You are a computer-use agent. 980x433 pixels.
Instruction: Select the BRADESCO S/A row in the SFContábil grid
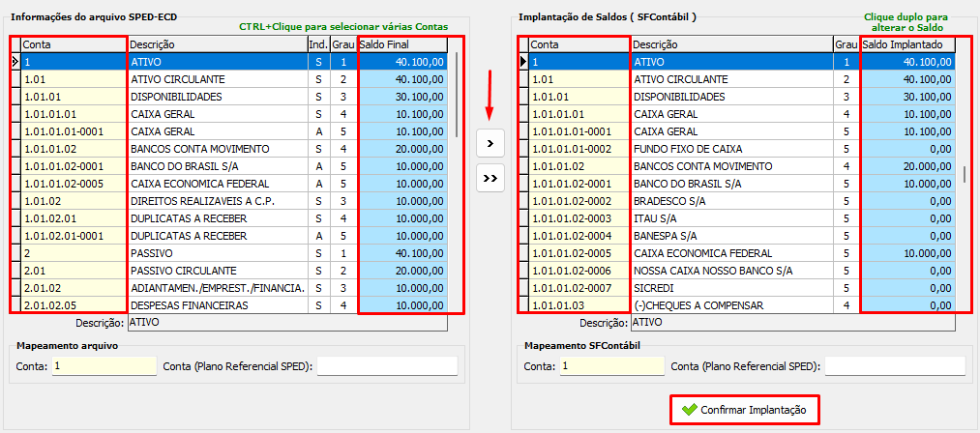730,201
